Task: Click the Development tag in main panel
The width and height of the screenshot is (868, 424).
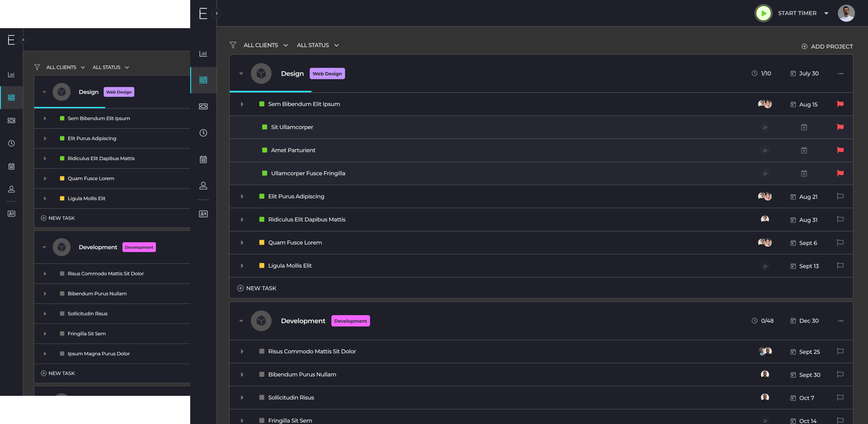Action: (351, 321)
